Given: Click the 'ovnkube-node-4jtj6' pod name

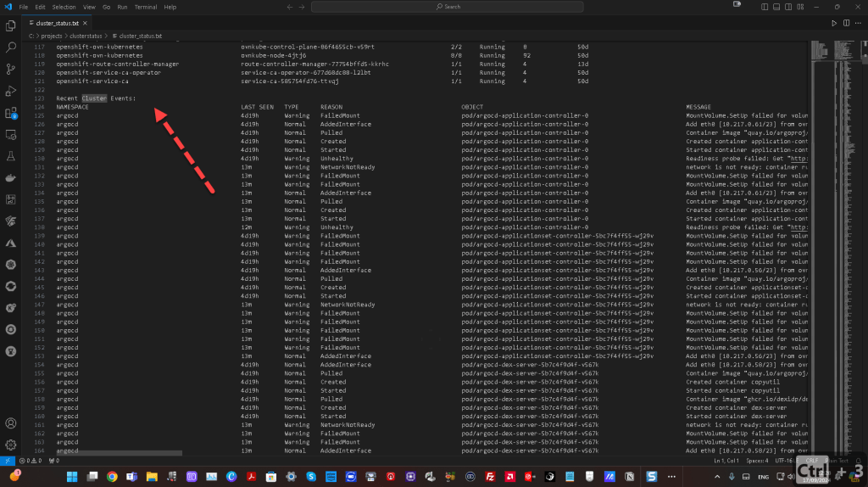Looking at the screenshot, I should tap(274, 55).
